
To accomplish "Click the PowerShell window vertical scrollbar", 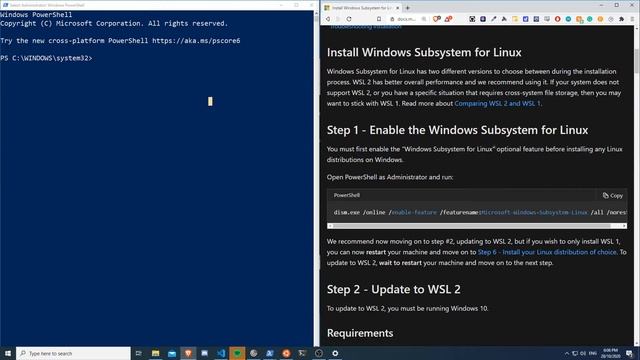I will [316, 178].
